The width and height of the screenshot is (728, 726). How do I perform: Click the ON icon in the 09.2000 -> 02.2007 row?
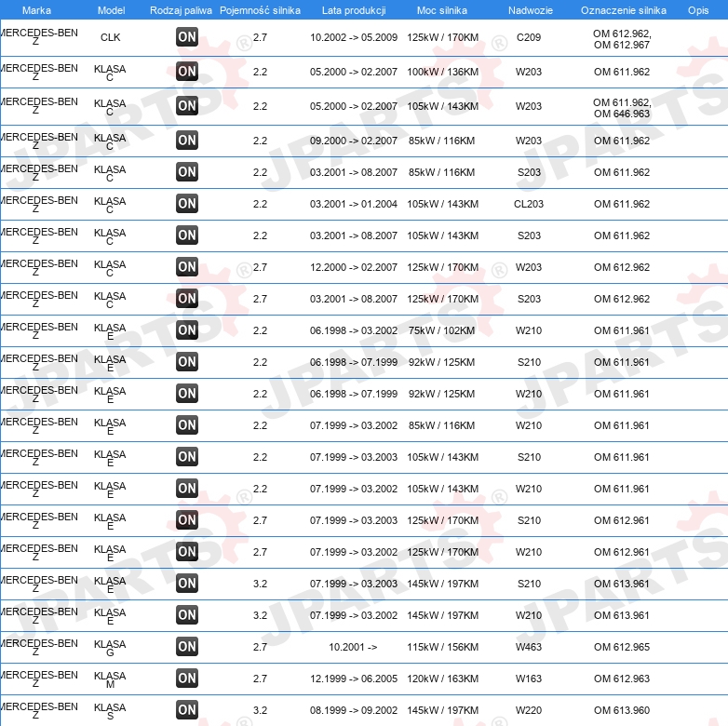click(x=187, y=141)
